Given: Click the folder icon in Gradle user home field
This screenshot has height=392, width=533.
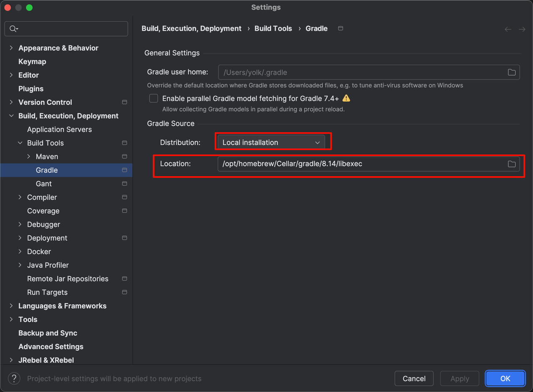Looking at the screenshot, I should pyautogui.click(x=511, y=72).
